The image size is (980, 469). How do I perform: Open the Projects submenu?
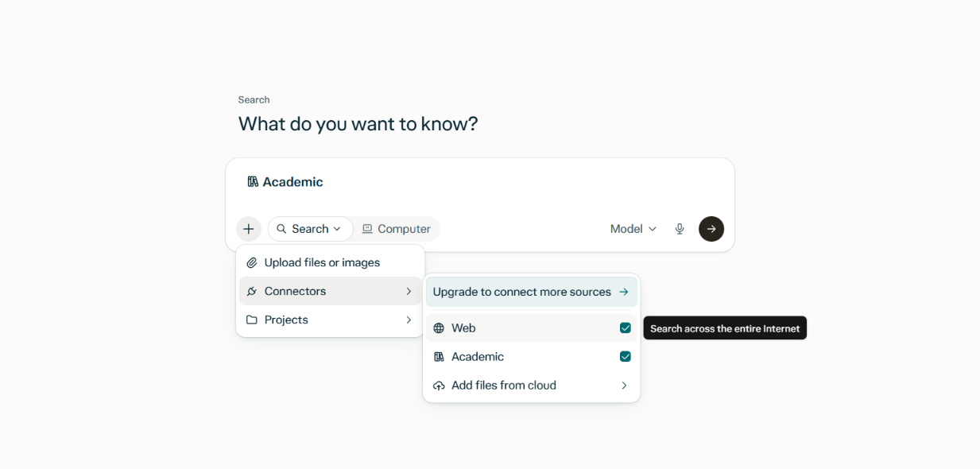click(x=330, y=320)
